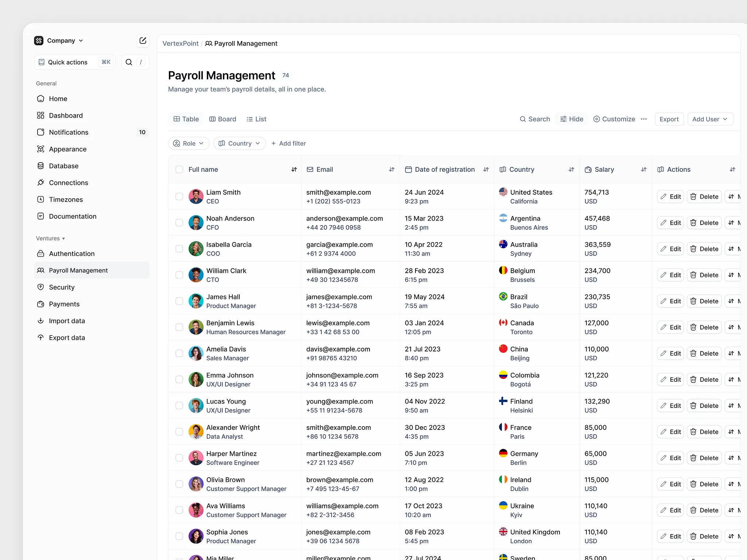Viewport: 747px width, 560px height.
Task: Check the Olivia Brown row checkbox
Action: 179,484
